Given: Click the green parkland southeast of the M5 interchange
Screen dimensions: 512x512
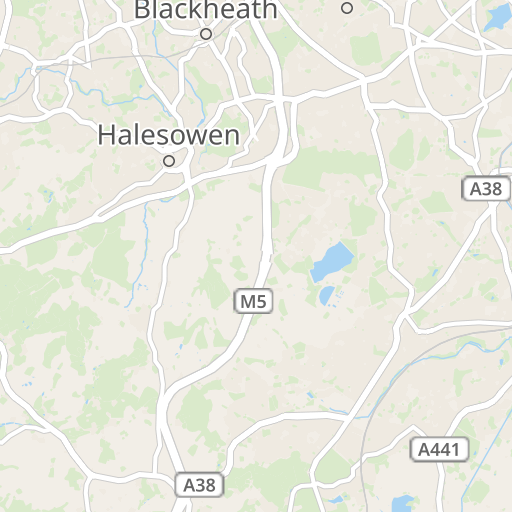Looking at the screenshot, I should coord(330,167).
